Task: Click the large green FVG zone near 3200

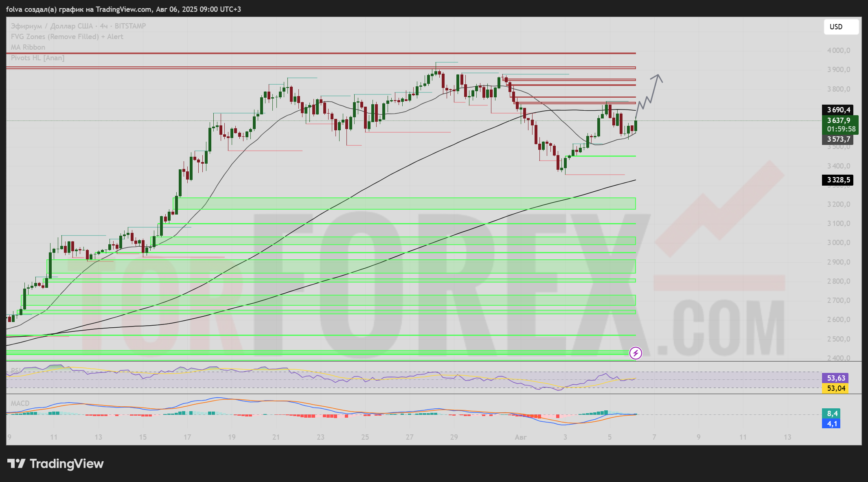Action: click(407, 204)
